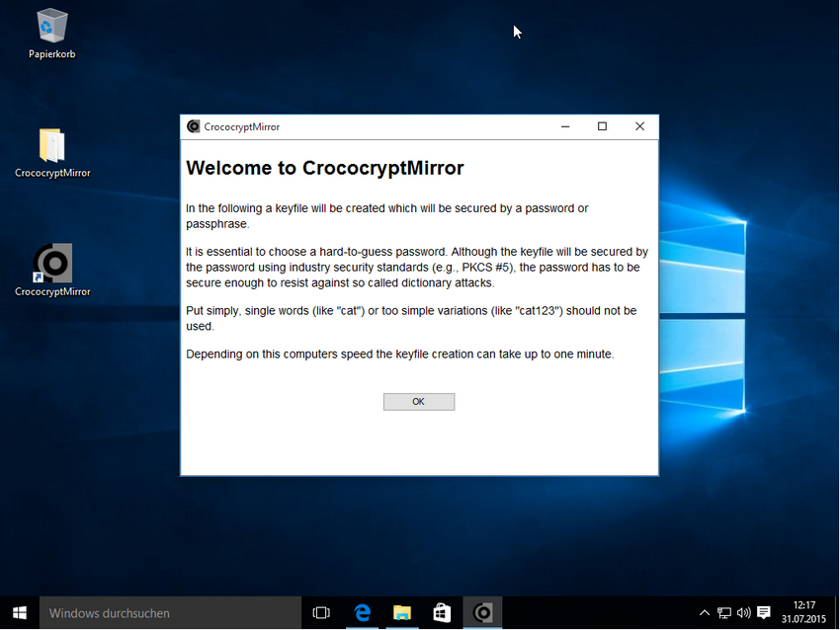Viewport: 840px width, 630px height.
Task: Click the Welcome to CrococryptMirror heading
Action: coord(325,168)
